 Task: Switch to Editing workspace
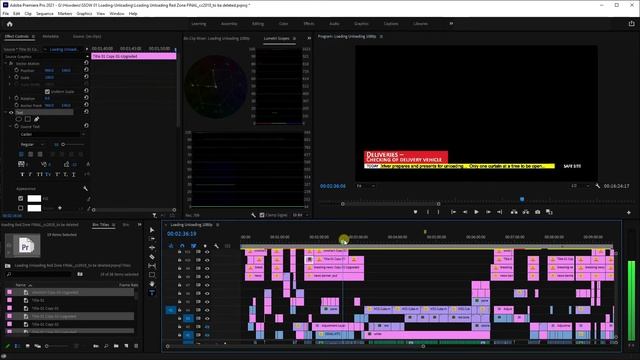[258, 24]
